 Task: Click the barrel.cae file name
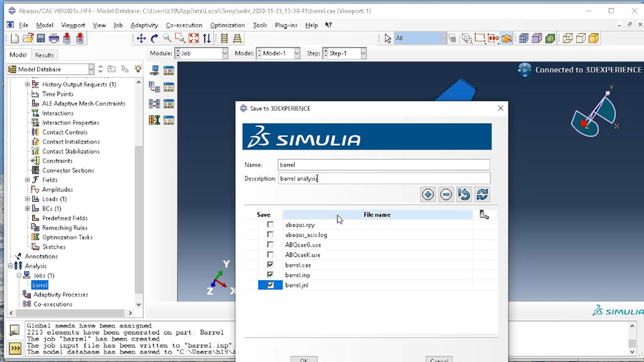(x=298, y=265)
